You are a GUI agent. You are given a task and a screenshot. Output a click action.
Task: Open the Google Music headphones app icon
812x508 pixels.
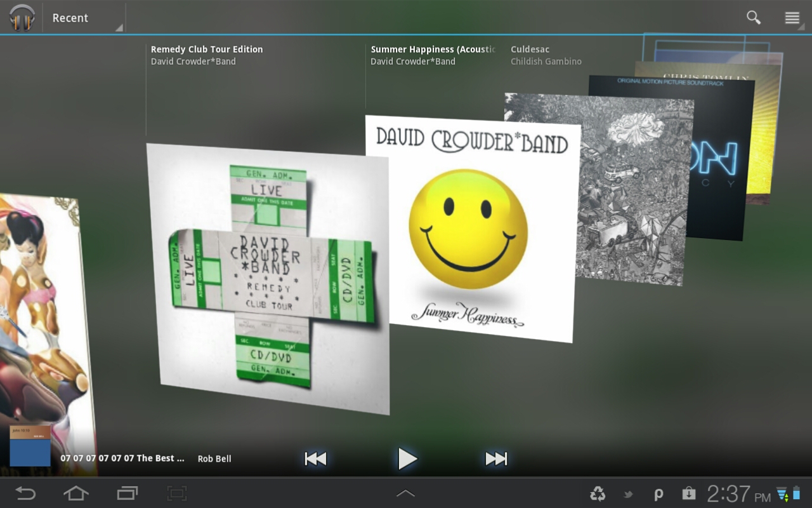[22, 17]
